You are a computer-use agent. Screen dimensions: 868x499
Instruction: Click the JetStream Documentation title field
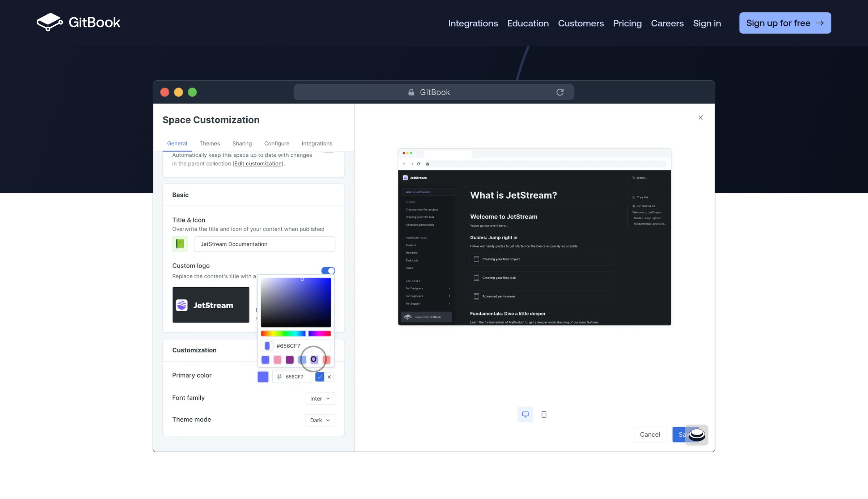click(264, 244)
